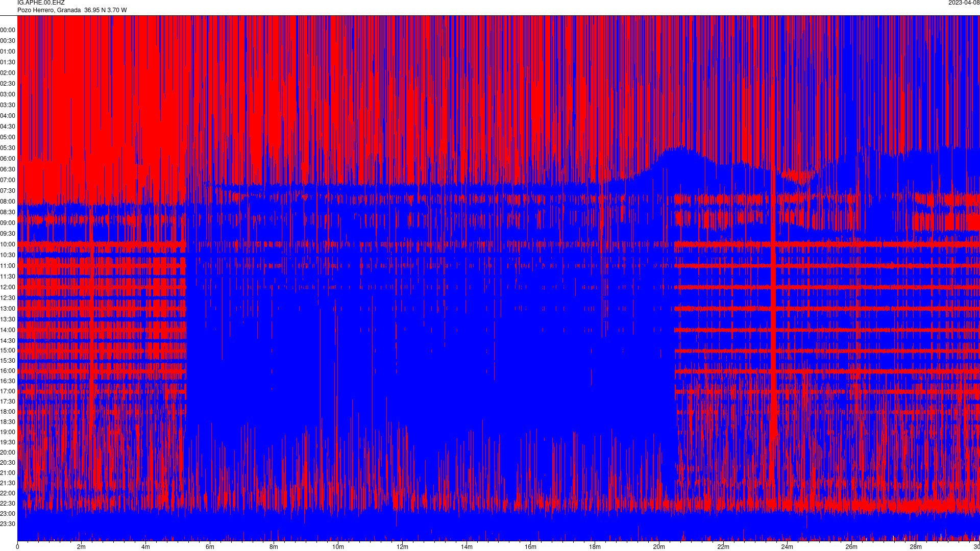
Task: Click the 17:30 time label
Action: [8, 402]
